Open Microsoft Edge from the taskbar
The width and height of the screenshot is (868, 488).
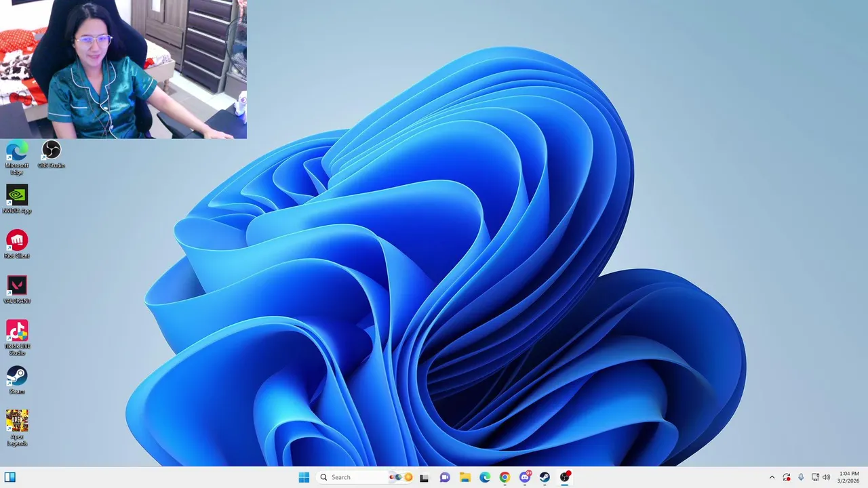point(485,477)
